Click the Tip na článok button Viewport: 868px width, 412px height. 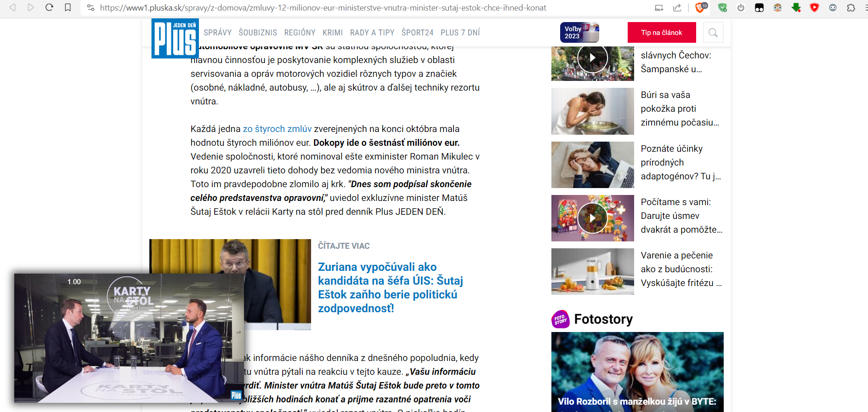click(x=662, y=33)
